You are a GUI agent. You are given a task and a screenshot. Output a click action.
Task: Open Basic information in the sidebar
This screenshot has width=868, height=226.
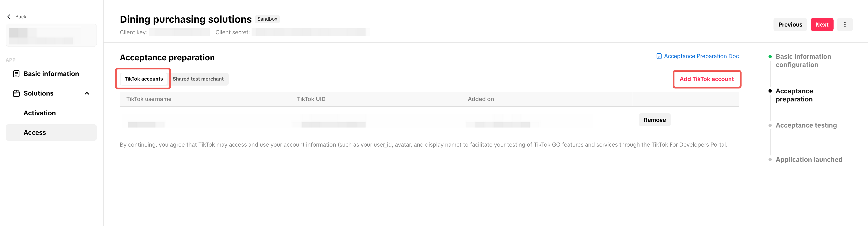[x=51, y=74]
